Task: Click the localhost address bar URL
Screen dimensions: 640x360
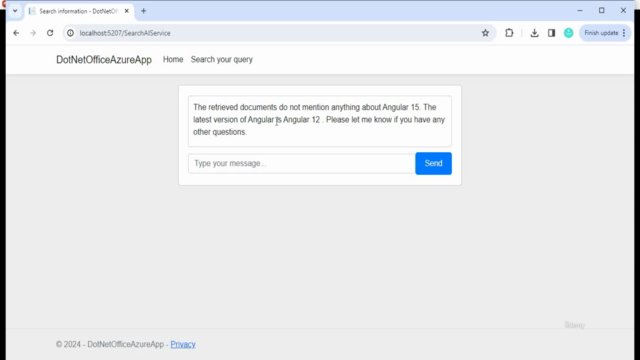Action: [125, 33]
